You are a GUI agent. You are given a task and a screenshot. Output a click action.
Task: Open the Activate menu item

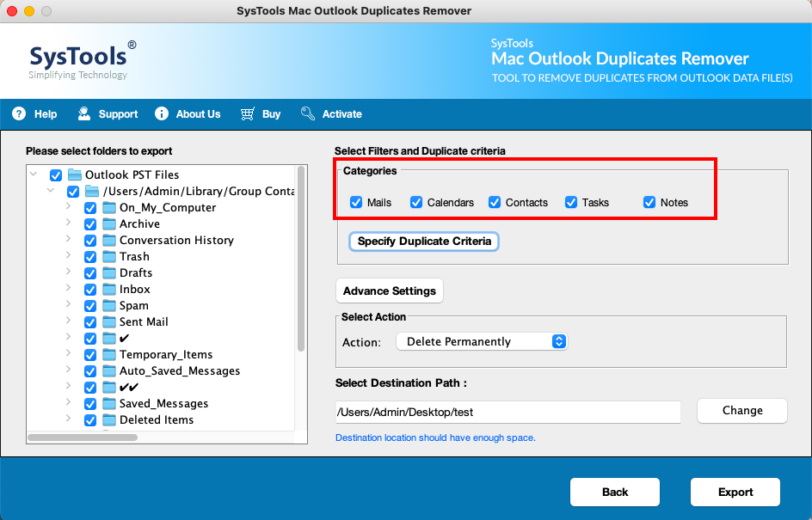click(x=331, y=113)
